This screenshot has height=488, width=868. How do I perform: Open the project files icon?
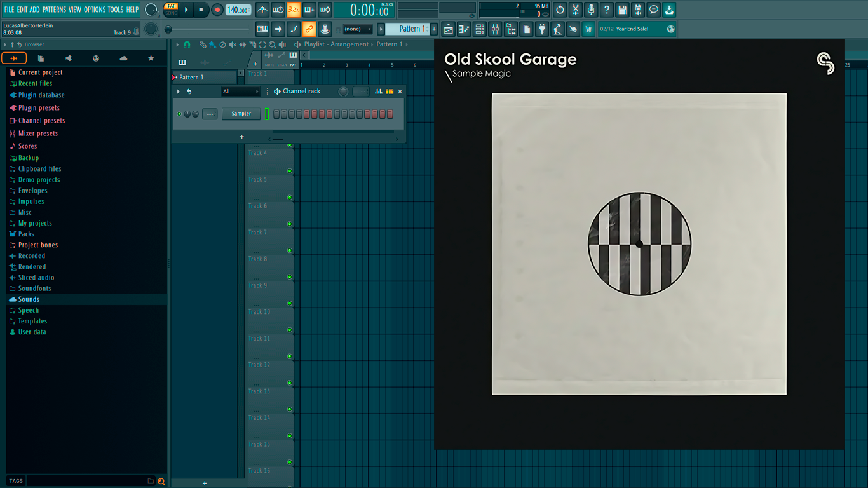coord(526,29)
